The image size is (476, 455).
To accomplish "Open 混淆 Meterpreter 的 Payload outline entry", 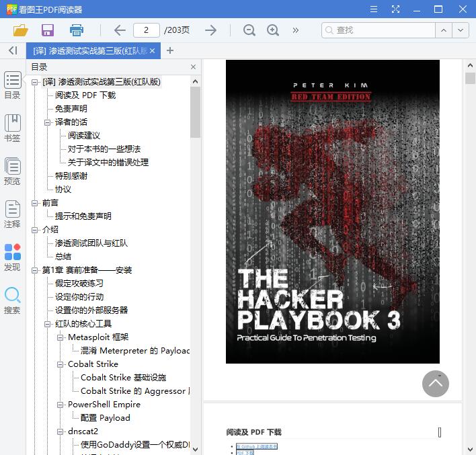I will pyautogui.click(x=135, y=351).
